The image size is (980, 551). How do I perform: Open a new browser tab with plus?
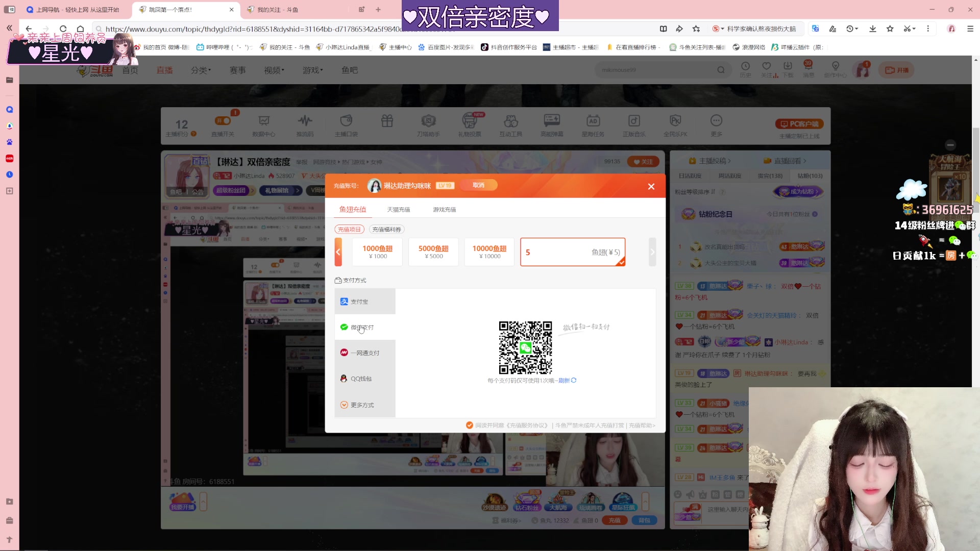click(378, 10)
